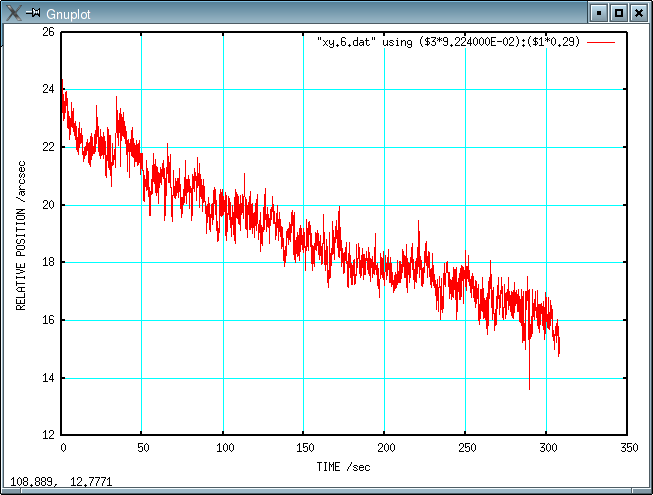Click x-axis tick label 0
Viewport: 653px width, 495px height.
point(63,448)
